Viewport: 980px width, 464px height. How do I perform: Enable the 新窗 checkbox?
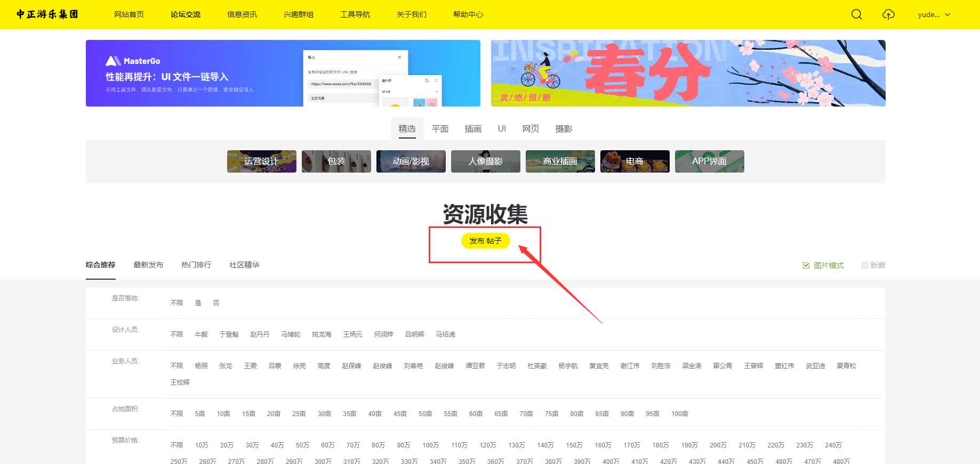tap(865, 265)
